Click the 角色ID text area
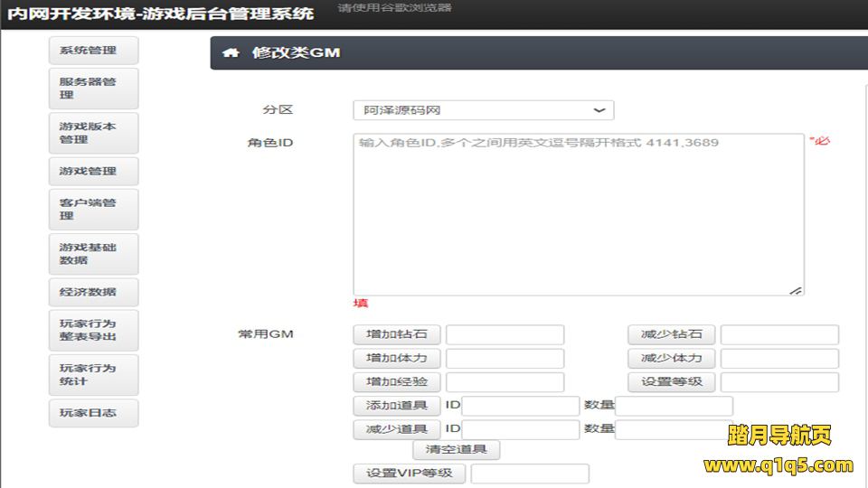 [x=578, y=214]
